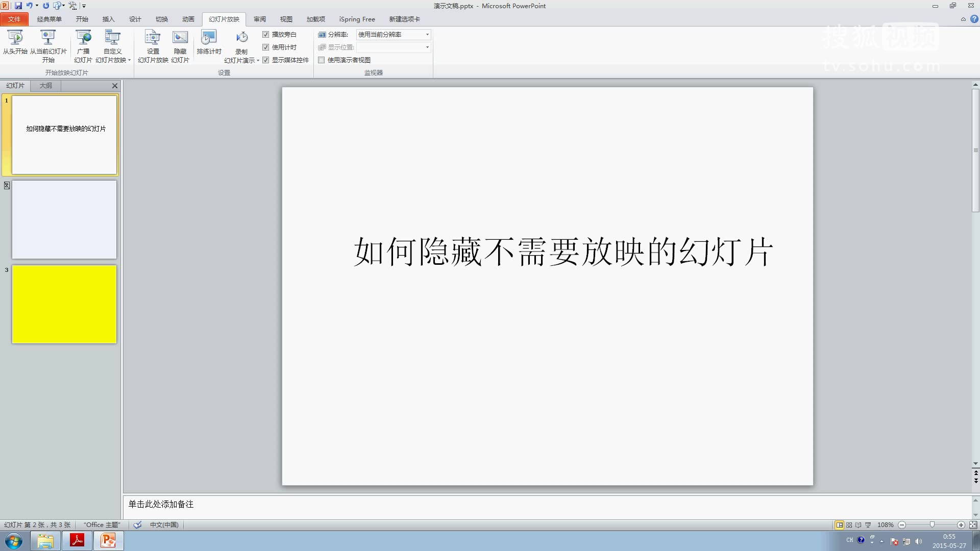Enable the 使用演示者视图 checkbox
Image resolution: width=980 pixels, height=551 pixels.
coord(321,60)
